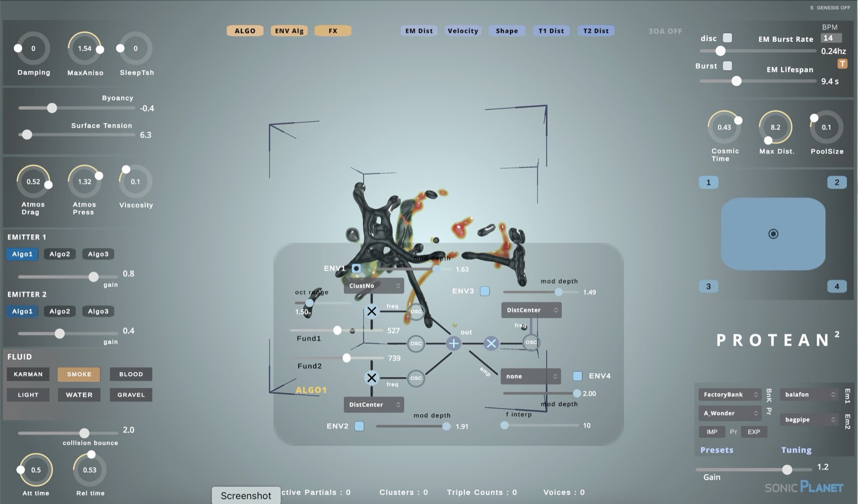This screenshot has width=858, height=504.
Task: Choose the GRAVEL fluid type
Action: point(131,395)
